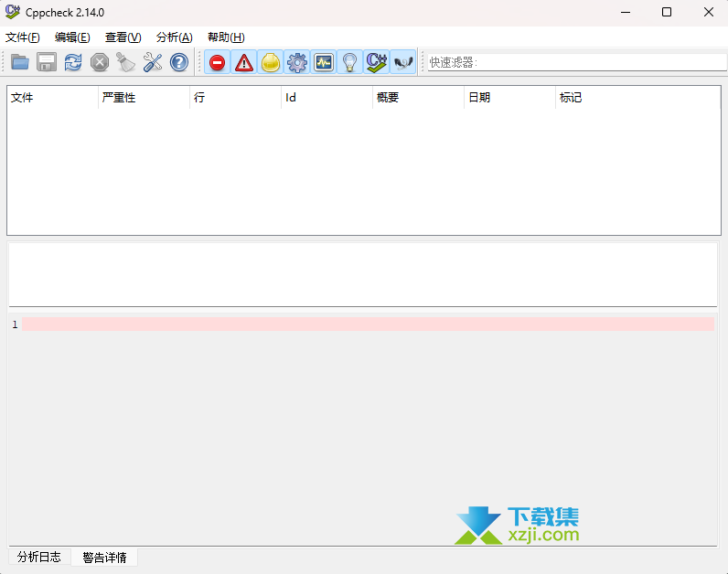Image resolution: width=728 pixels, height=574 pixels.
Task: Switch to the 警告详情 tab
Action: pos(104,557)
